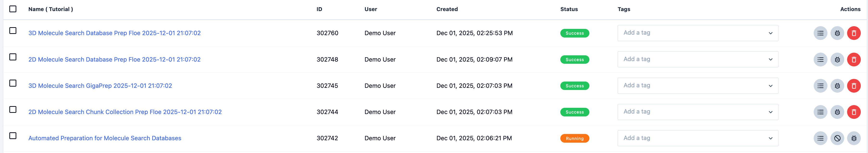Toggle the select-all checkbox in the header
This screenshot has width=868, height=153.
[x=13, y=9]
